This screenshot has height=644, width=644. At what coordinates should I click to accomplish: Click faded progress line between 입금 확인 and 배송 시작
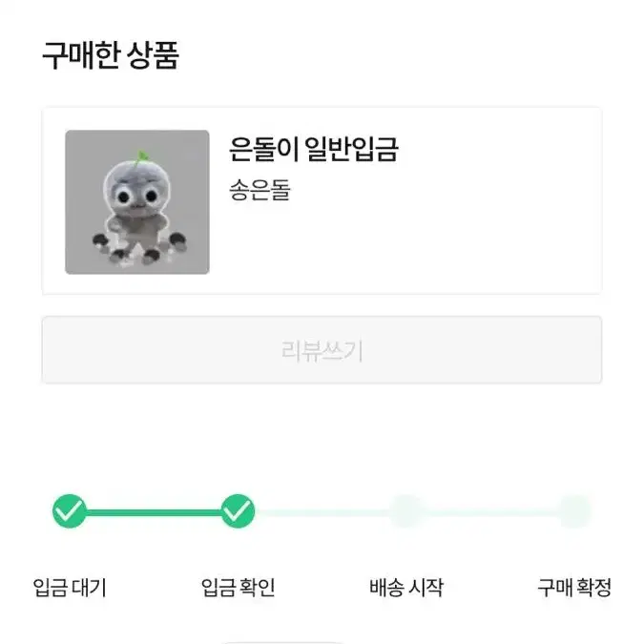pos(322,512)
